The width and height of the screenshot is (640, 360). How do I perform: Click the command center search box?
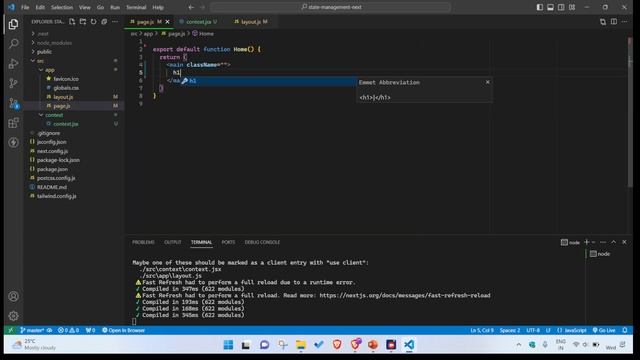coord(331,7)
